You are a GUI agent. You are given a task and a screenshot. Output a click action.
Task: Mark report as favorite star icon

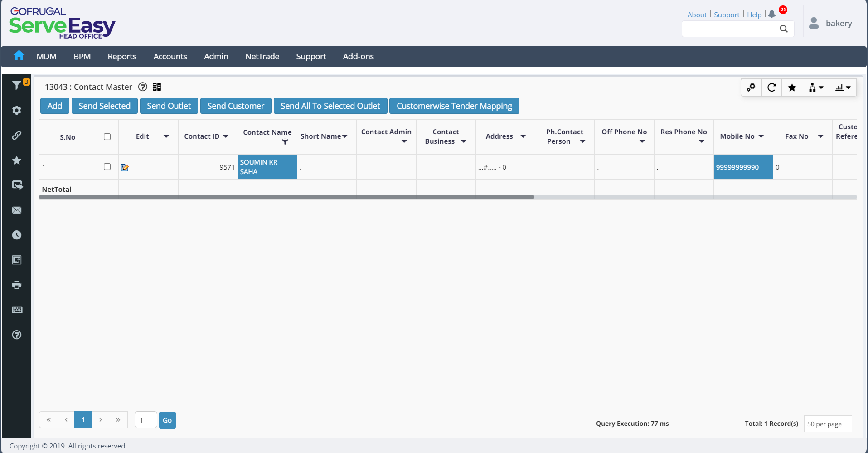pos(792,87)
